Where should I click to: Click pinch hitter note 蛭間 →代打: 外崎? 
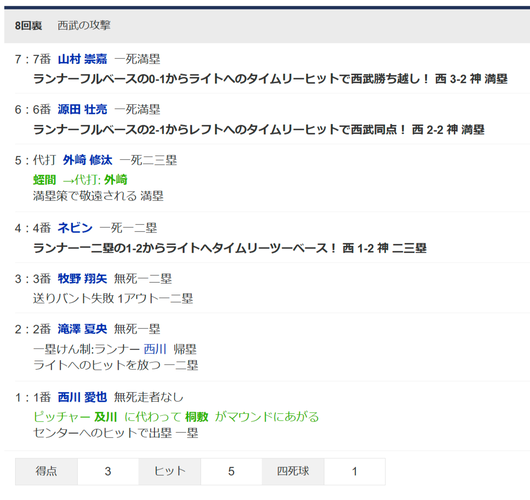[x=80, y=180]
